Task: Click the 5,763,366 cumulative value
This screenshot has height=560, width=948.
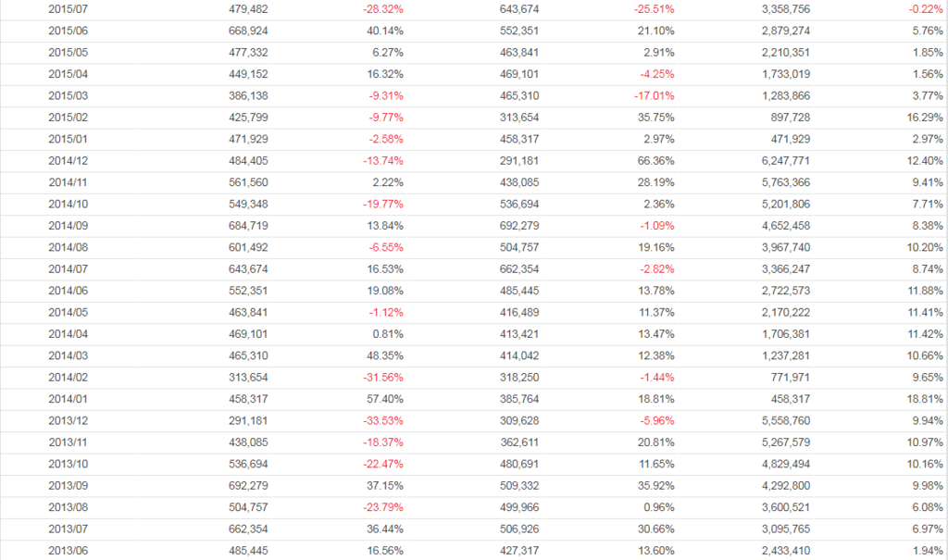Action: click(x=786, y=182)
